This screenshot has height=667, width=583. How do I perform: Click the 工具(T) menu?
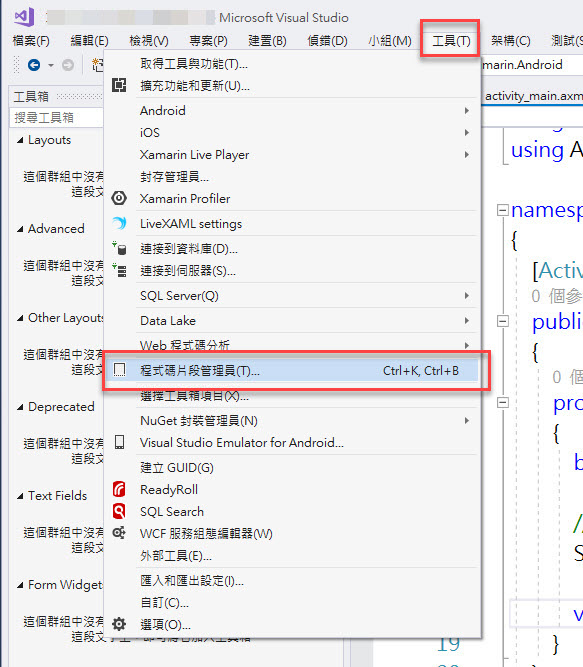(451, 41)
